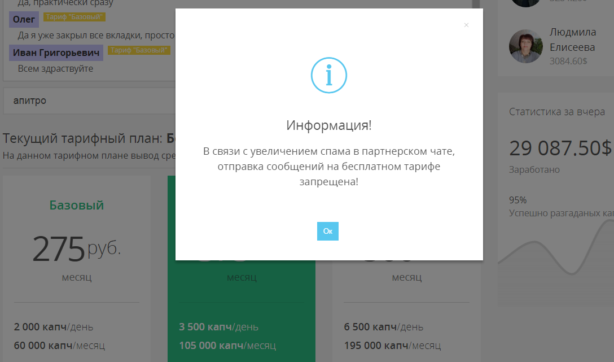Screen dimensions: 614x362
Task: Click the Базовый plan title
Action: (x=76, y=205)
